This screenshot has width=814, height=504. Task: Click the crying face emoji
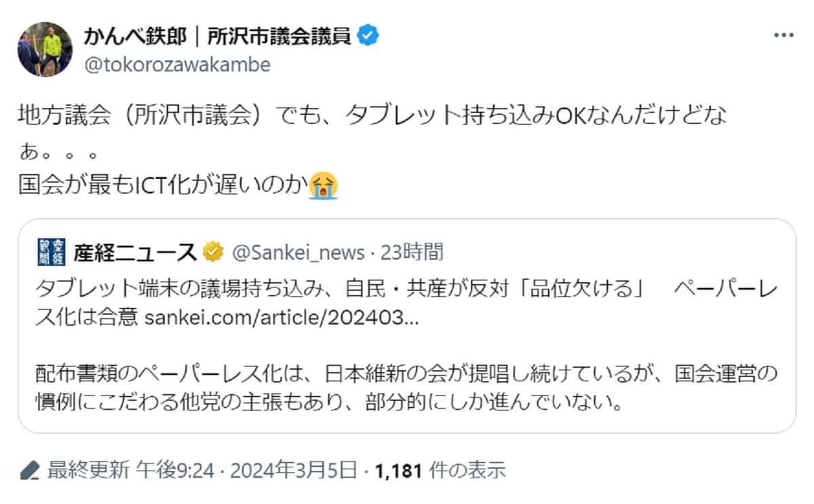click(323, 185)
